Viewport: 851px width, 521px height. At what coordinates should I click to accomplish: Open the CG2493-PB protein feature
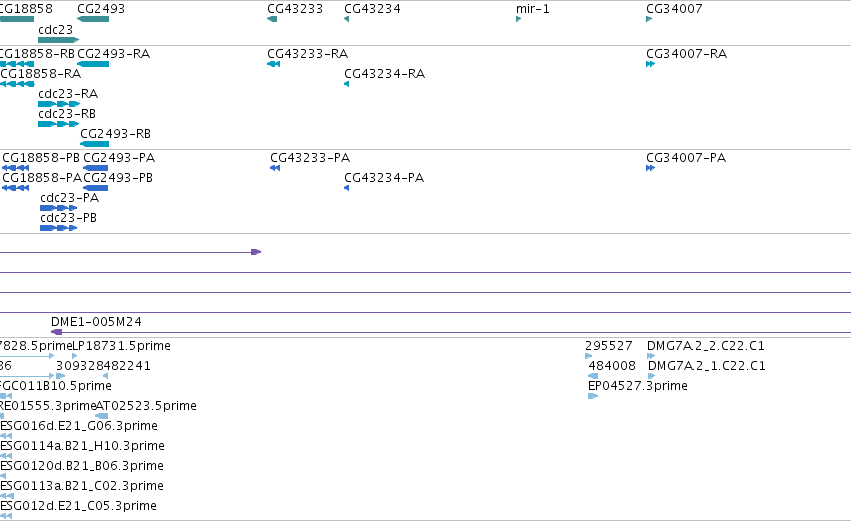pyautogui.click(x=96, y=188)
